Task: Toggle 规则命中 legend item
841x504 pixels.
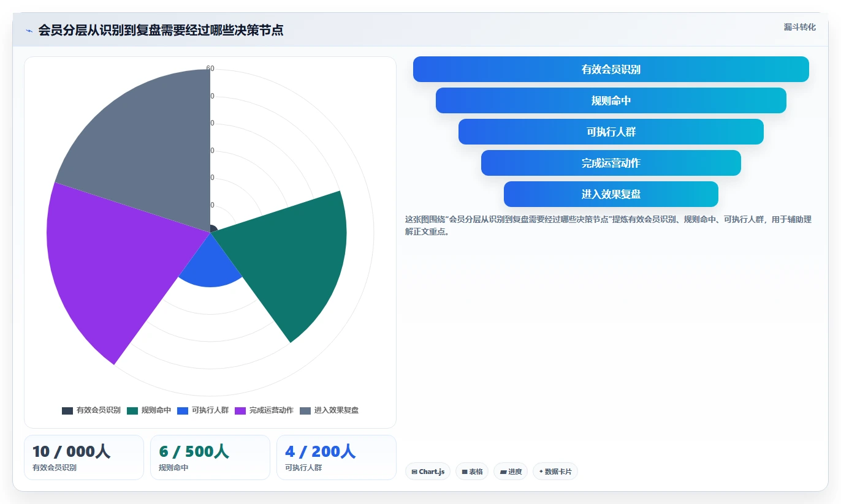Action: point(149,410)
